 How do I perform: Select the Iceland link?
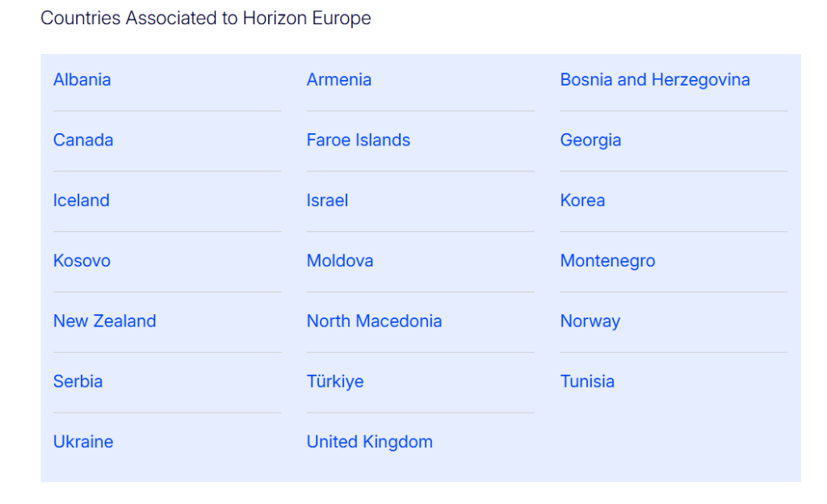(x=81, y=200)
